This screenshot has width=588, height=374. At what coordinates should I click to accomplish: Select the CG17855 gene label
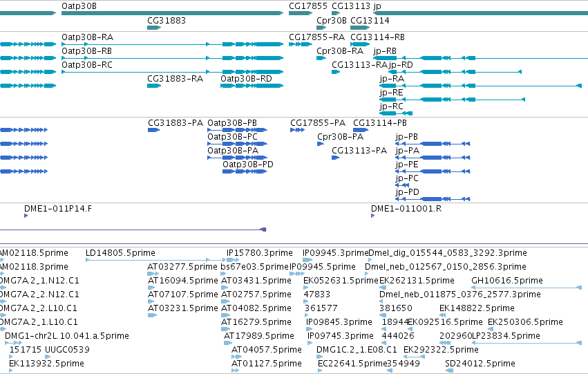(308, 6)
